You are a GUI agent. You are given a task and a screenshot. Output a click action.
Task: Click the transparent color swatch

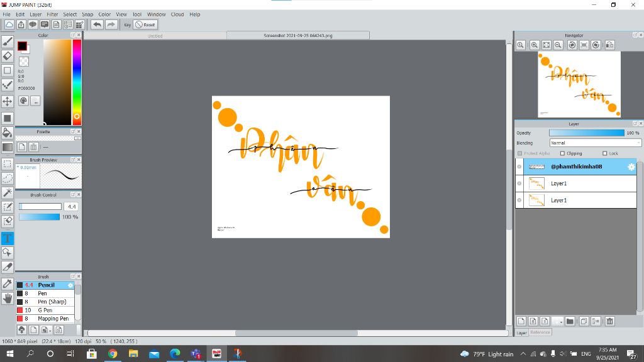(x=24, y=62)
